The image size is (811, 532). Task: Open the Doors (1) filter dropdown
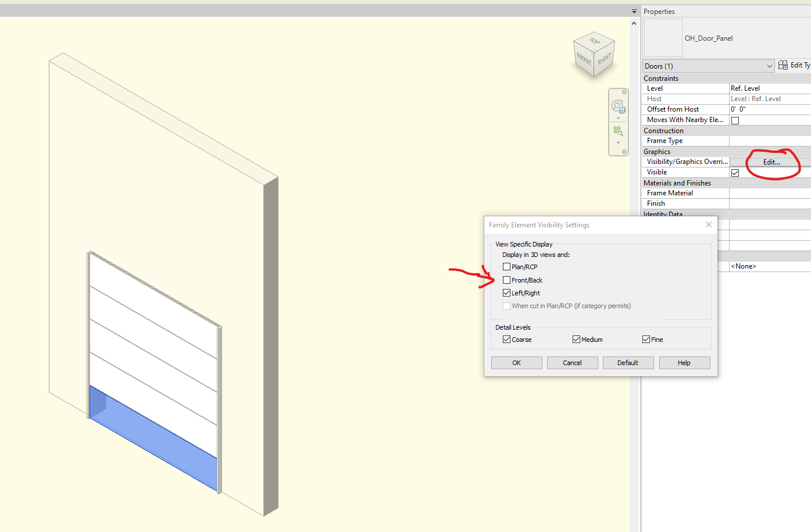pos(709,66)
